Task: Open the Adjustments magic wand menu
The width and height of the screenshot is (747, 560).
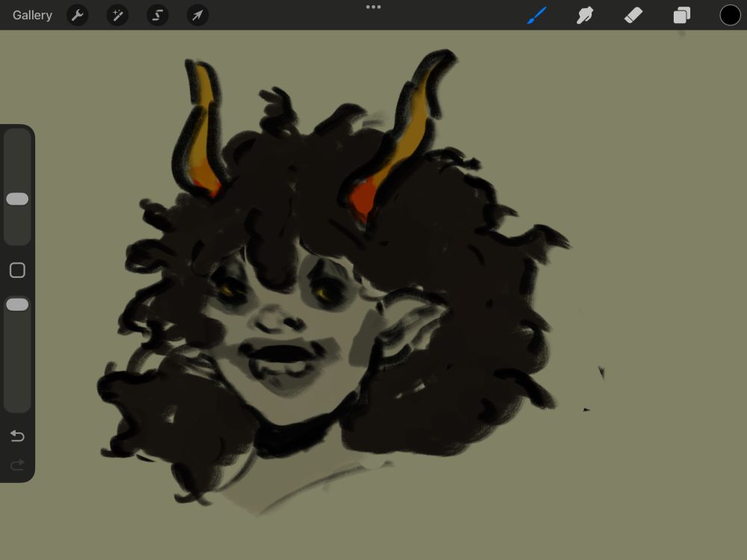Action: [117, 15]
